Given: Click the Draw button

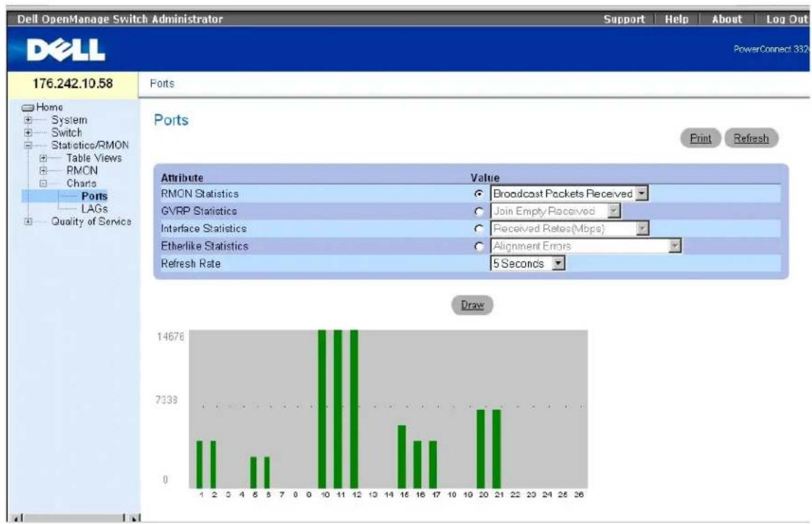Looking at the screenshot, I should pyautogui.click(x=473, y=305).
